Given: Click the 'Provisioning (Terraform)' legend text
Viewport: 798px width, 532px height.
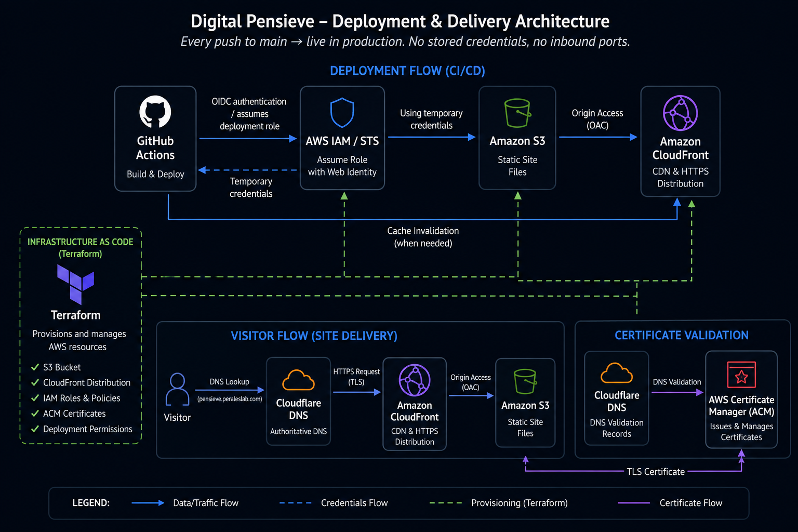Looking at the screenshot, I should pos(520,503).
